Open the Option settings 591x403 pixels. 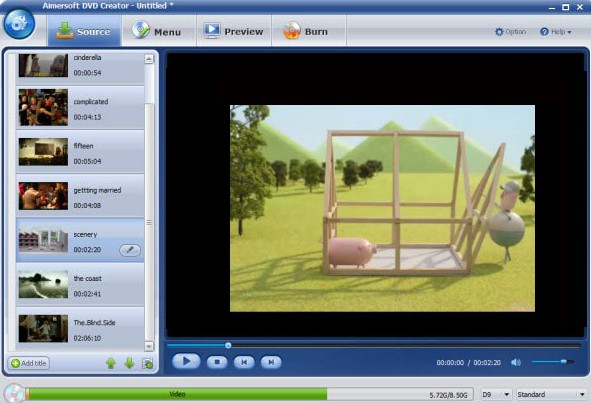pos(510,32)
